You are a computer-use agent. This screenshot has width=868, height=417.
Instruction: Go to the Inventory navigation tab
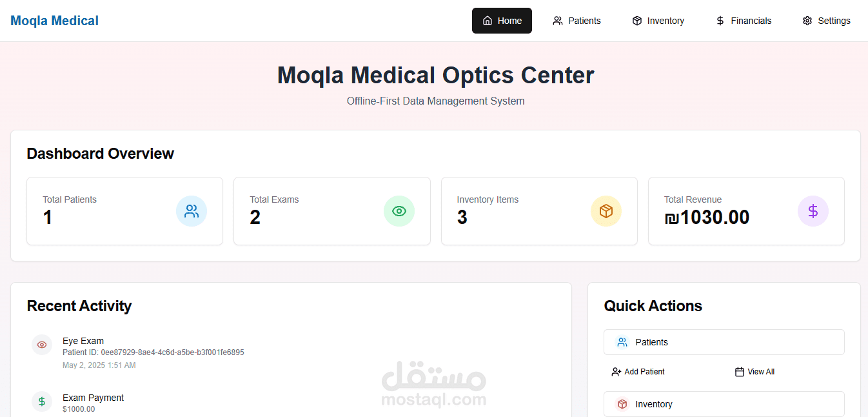(658, 21)
